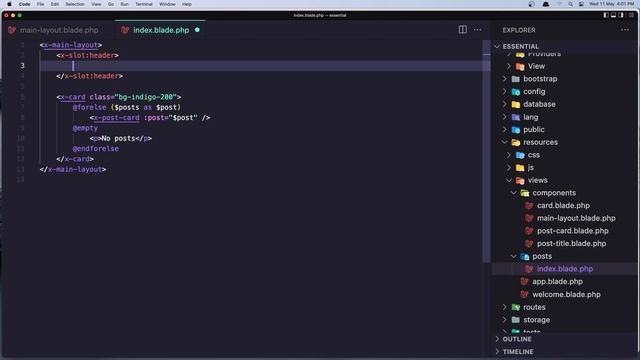Click notification bell icon in macOS menu bar
The width and height of the screenshot is (640, 360).
(546, 4)
